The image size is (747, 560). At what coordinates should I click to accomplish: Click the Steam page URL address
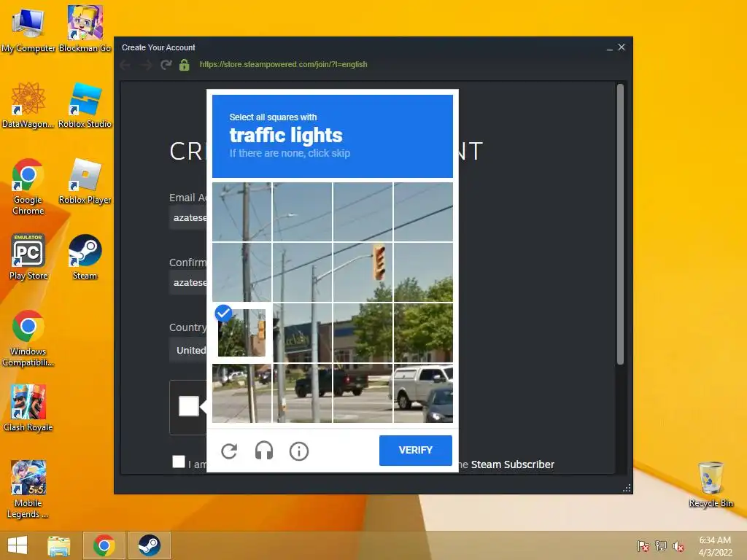(284, 64)
